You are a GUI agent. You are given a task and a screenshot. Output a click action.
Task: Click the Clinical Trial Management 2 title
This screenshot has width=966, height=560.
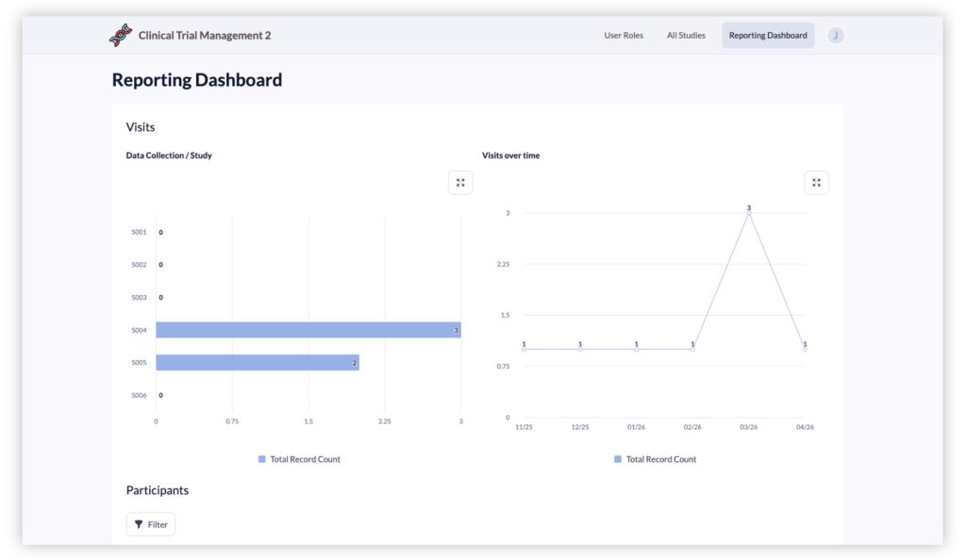tap(204, 35)
